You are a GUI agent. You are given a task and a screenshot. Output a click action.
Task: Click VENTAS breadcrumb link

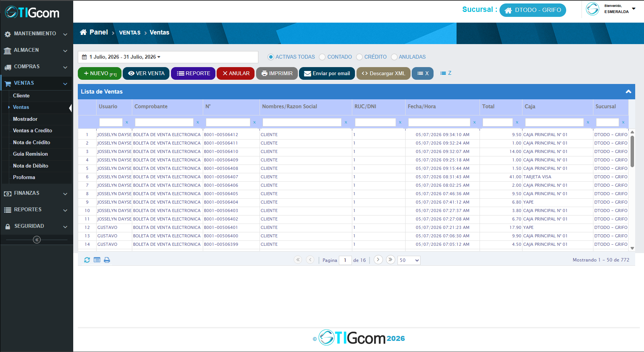(x=130, y=33)
